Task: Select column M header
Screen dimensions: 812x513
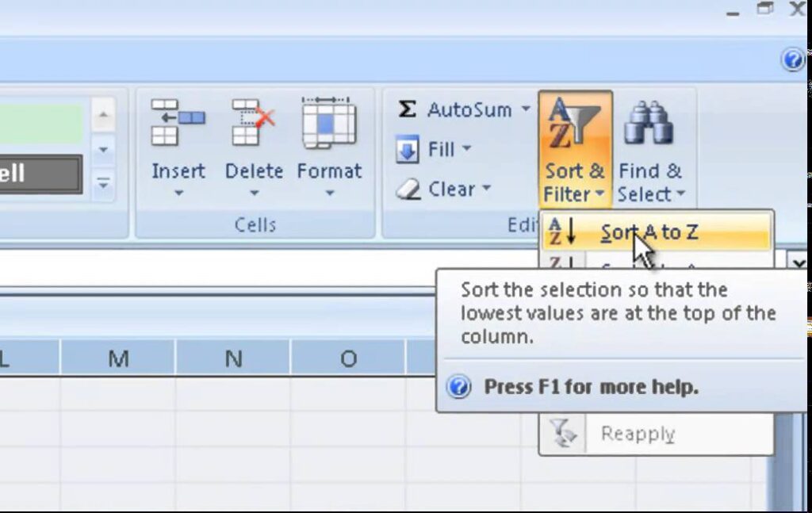Action: point(118,358)
